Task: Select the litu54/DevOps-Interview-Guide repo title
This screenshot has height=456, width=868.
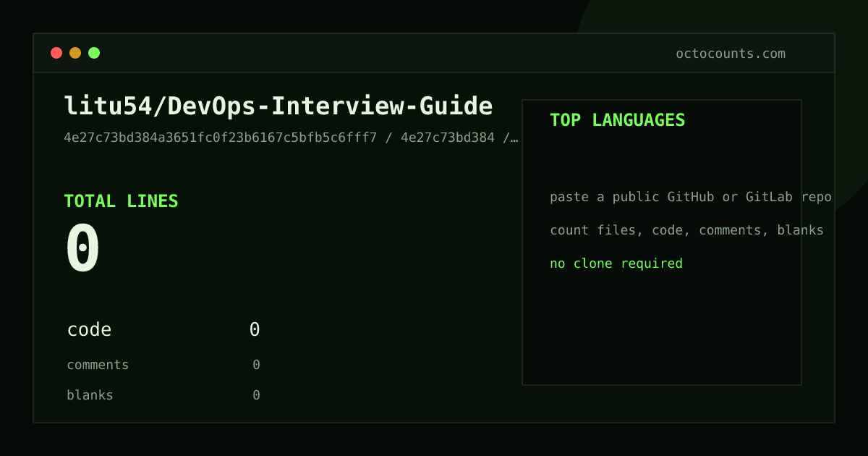Action: click(x=278, y=106)
